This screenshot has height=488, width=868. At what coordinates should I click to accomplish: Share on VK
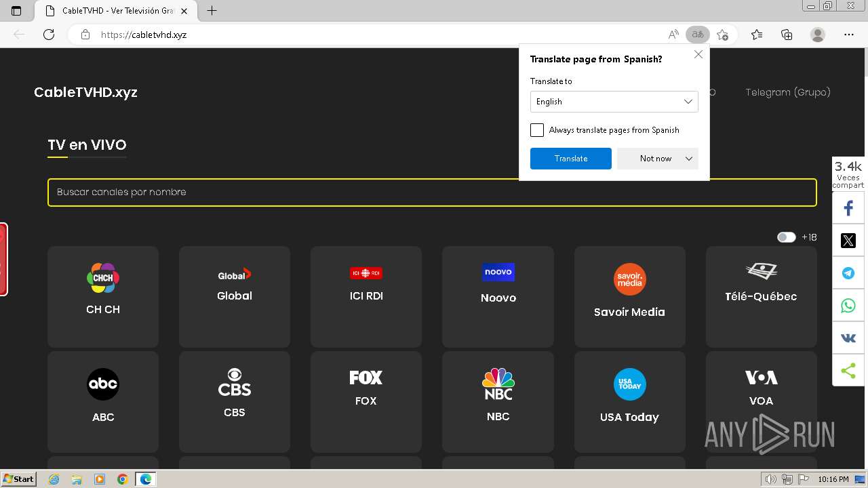[848, 338]
